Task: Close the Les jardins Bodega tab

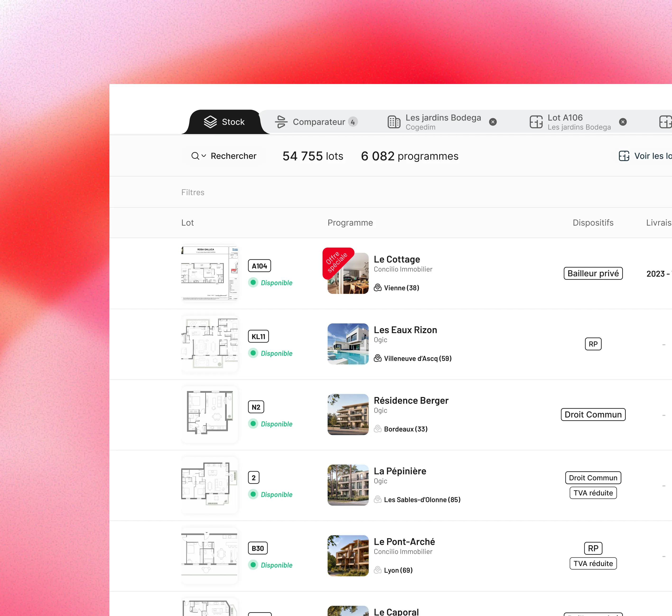Action: (x=493, y=122)
